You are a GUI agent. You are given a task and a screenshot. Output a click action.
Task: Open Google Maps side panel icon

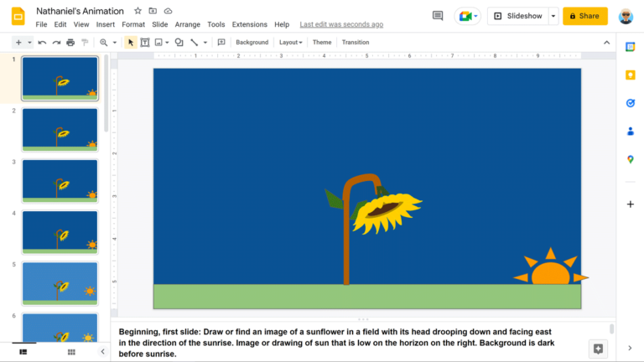coord(631,159)
